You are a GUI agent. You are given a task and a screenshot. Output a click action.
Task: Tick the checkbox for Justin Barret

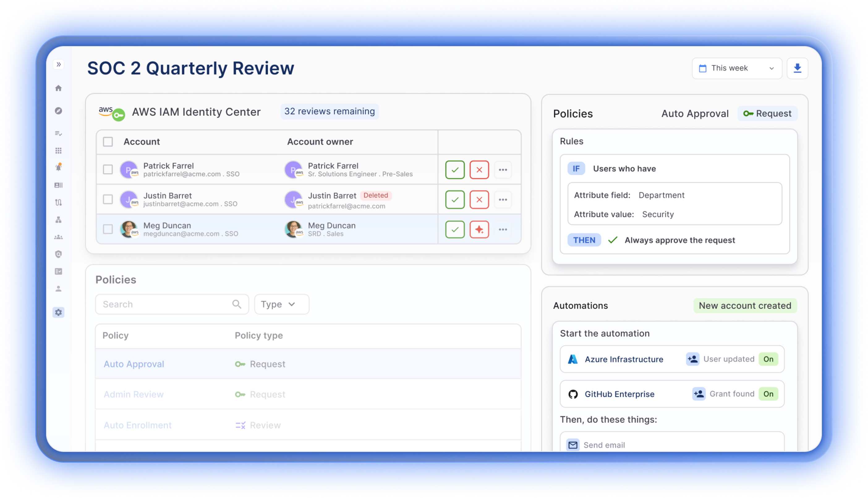click(108, 200)
